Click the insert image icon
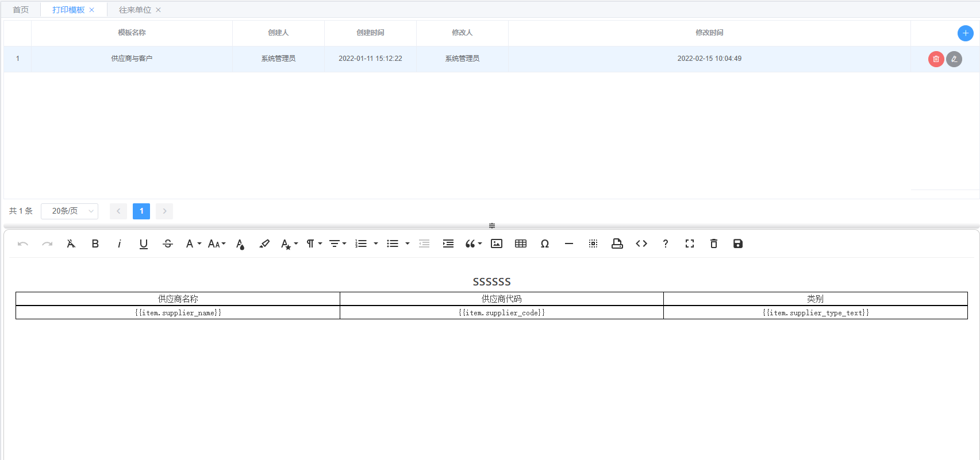The width and height of the screenshot is (980, 460). (497, 244)
